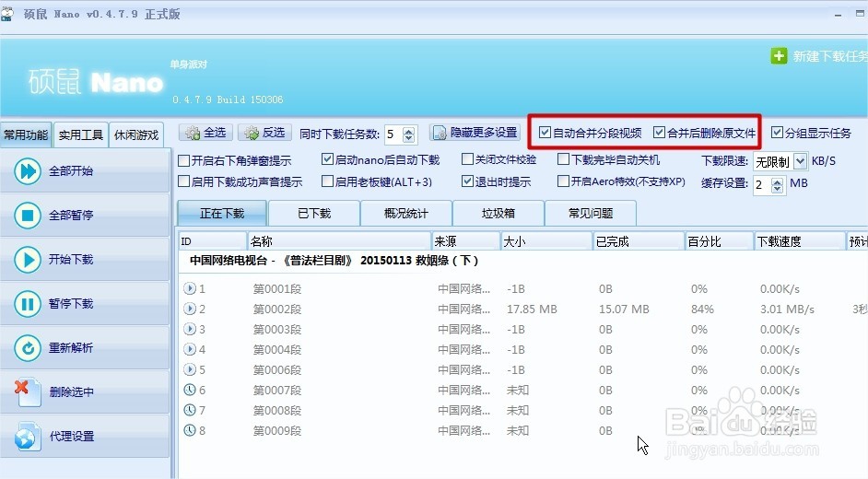The width and height of the screenshot is (868, 479).
Task: Click the 同时下载任务数 spinner arrows
Action: click(408, 134)
